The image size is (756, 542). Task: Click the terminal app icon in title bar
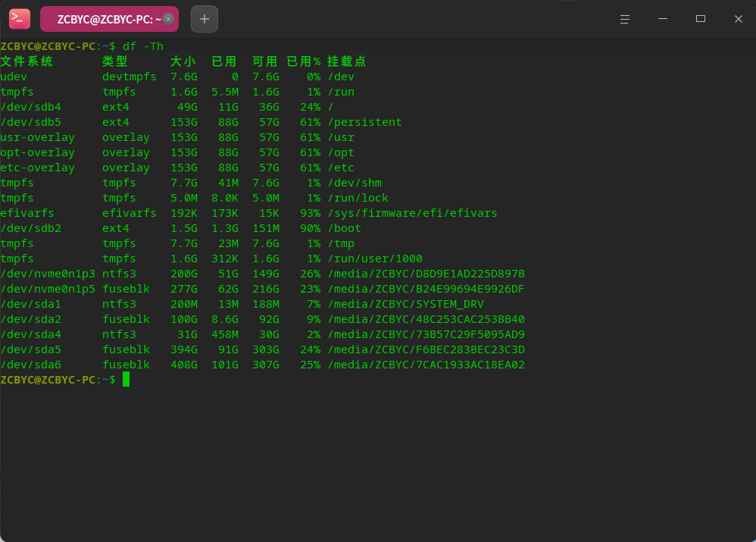coord(20,19)
